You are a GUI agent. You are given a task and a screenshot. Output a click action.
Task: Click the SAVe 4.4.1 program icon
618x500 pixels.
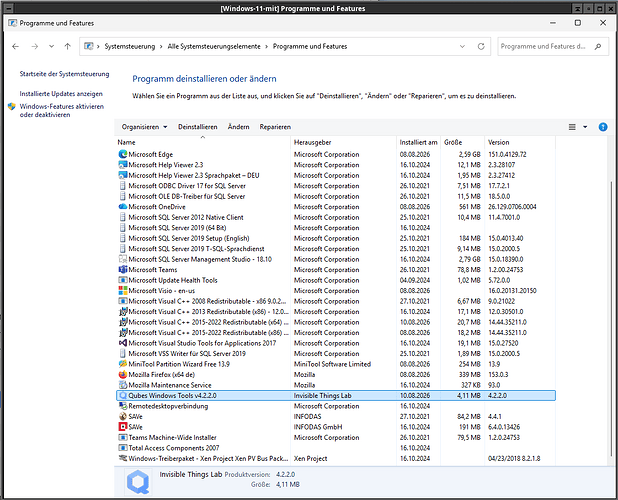[x=123, y=416]
